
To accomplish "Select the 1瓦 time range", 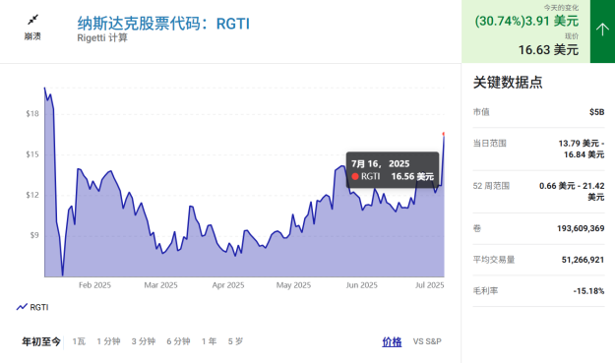I will (79, 341).
